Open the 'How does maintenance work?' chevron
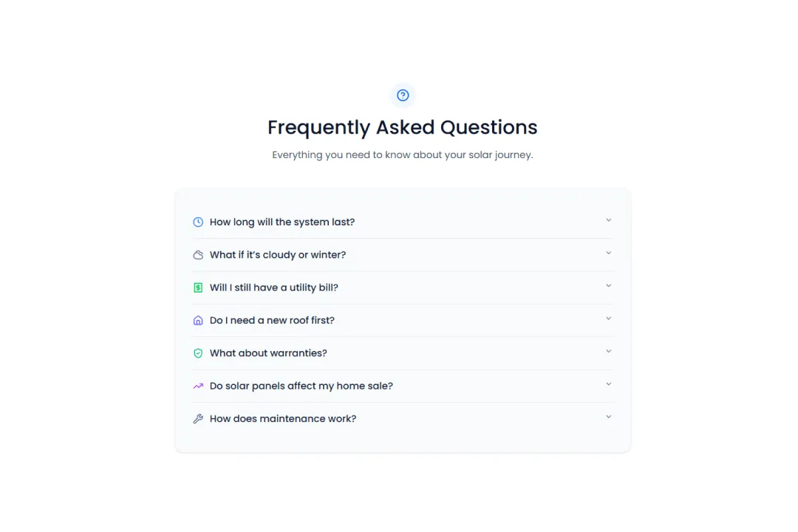 click(608, 417)
